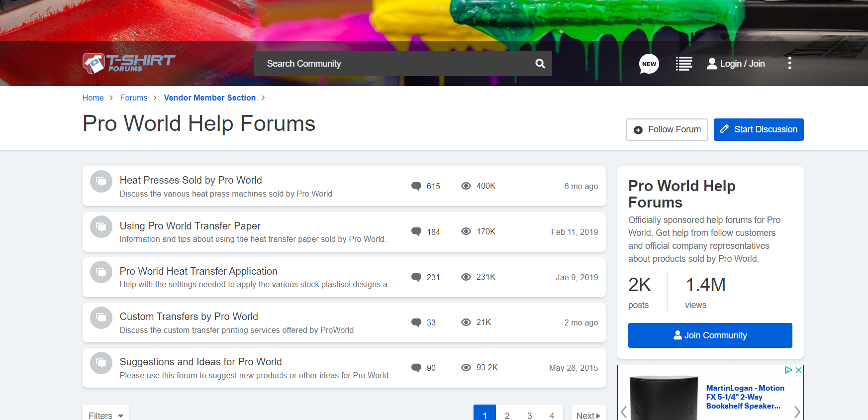Open the forum list icon in header
This screenshot has width=868, height=420.
(x=684, y=64)
